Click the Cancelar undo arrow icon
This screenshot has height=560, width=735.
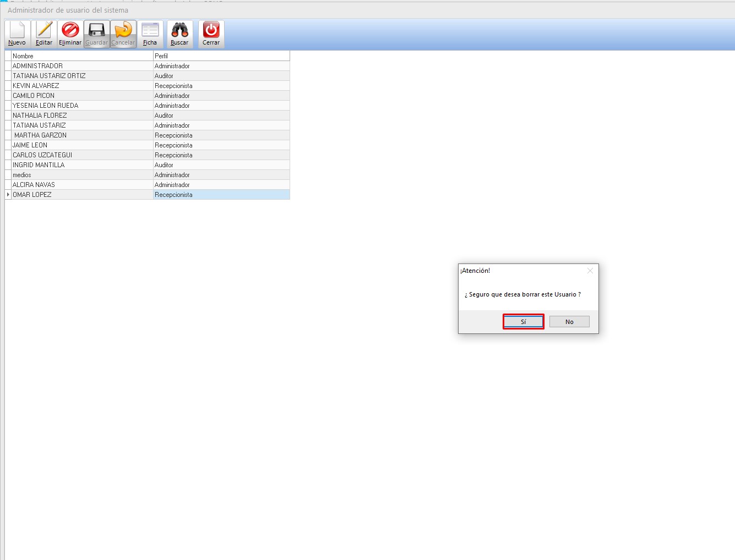[x=123, y=30]
